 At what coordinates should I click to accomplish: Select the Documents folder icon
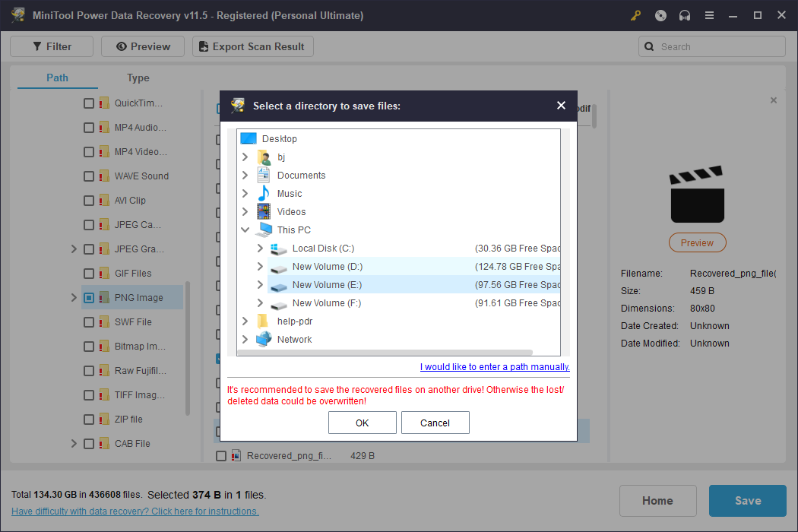click(264, 175)
